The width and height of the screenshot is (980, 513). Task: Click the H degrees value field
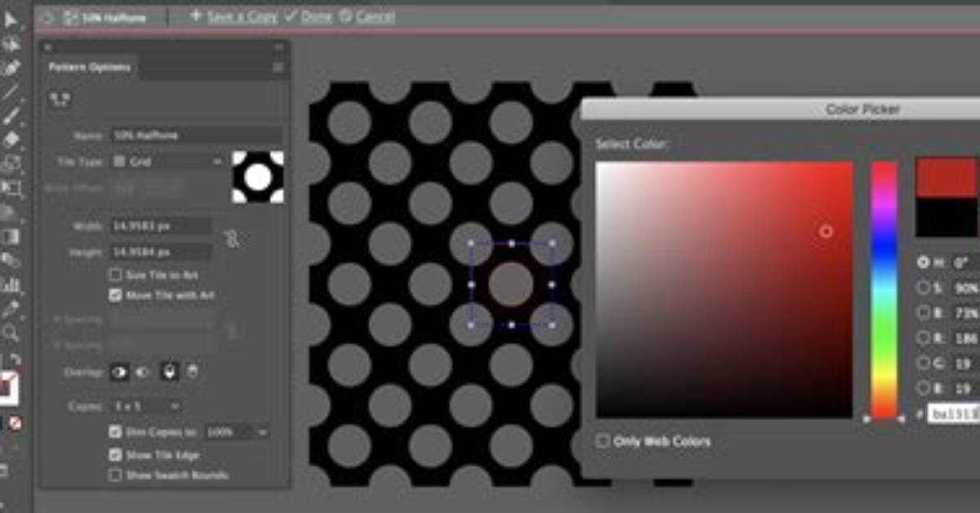click(965, 263)
